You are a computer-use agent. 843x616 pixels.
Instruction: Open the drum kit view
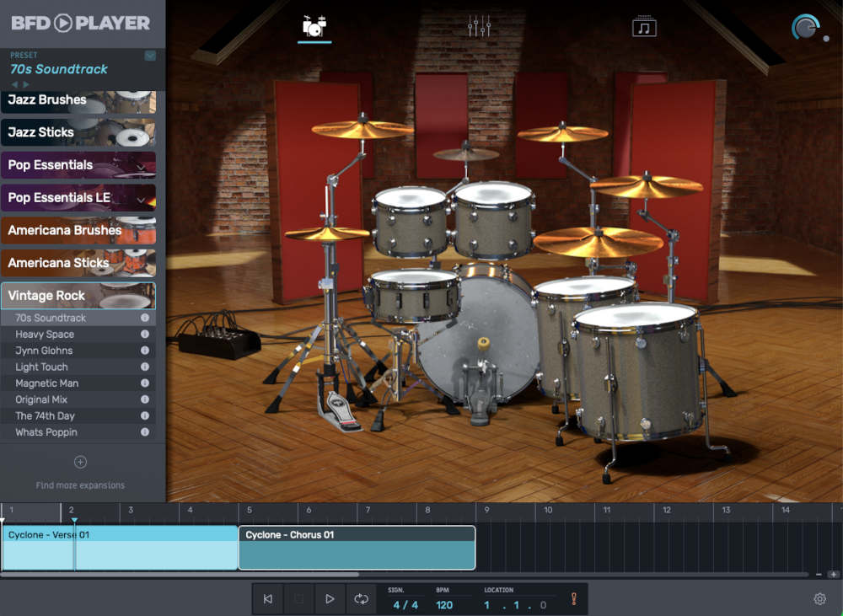pos(313,25)
